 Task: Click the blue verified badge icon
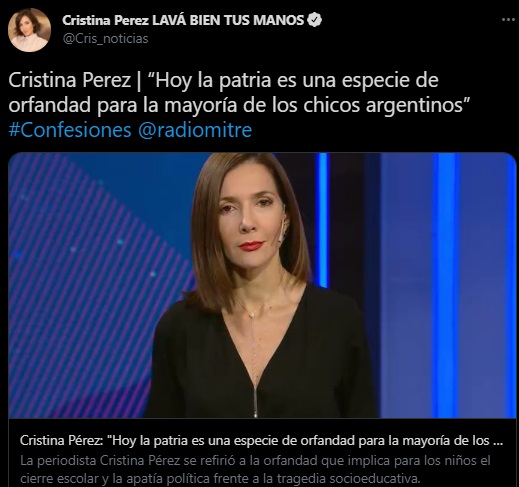click(314, 20)
